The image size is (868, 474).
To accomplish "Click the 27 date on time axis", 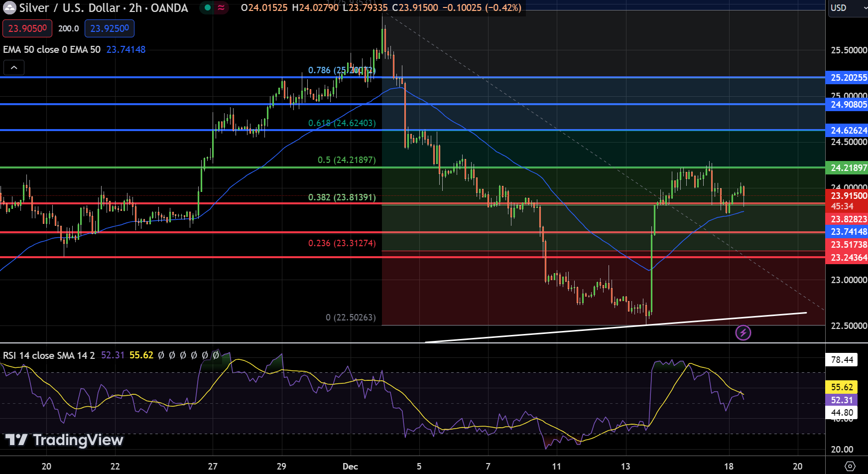I will click(213, 467).
